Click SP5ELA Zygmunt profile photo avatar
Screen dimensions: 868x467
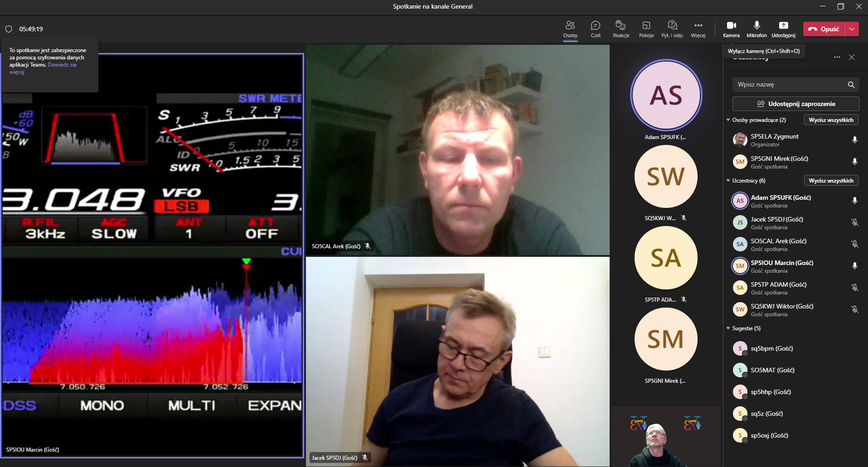(x=740, y=140)
